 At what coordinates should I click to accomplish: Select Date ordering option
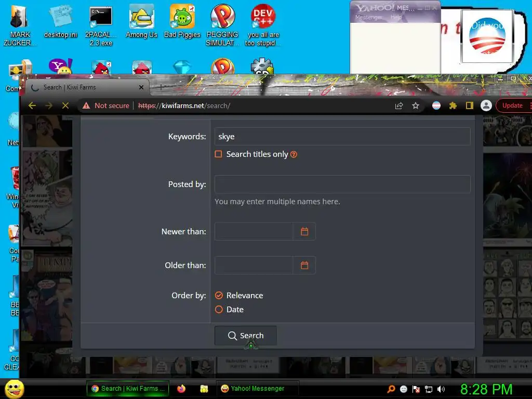219,310
